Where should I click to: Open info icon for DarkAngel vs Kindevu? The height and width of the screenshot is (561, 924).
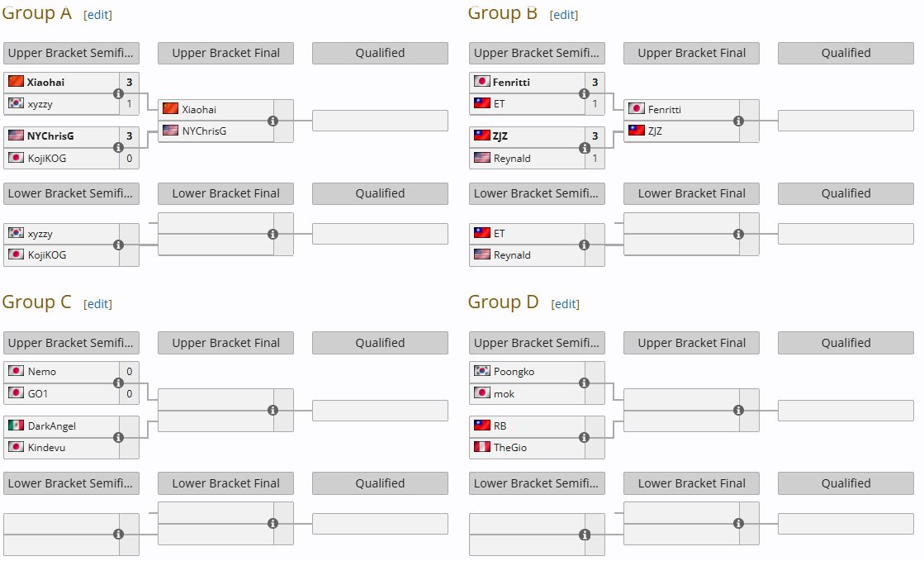coord(118,437)
